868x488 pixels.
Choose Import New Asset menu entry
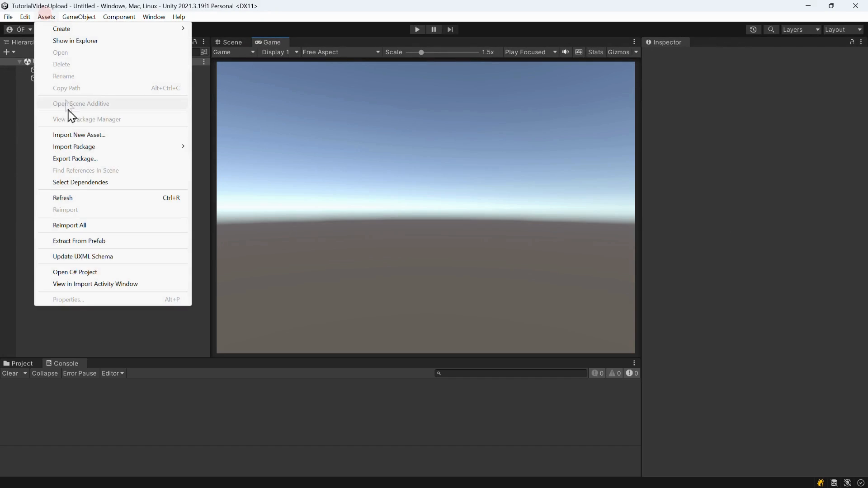point(79,135)
